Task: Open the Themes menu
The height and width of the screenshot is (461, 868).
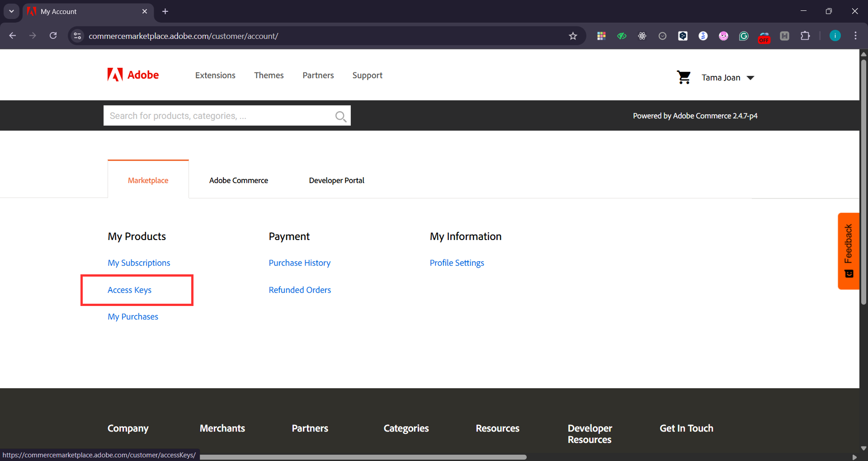Action: tap(269, 75)
